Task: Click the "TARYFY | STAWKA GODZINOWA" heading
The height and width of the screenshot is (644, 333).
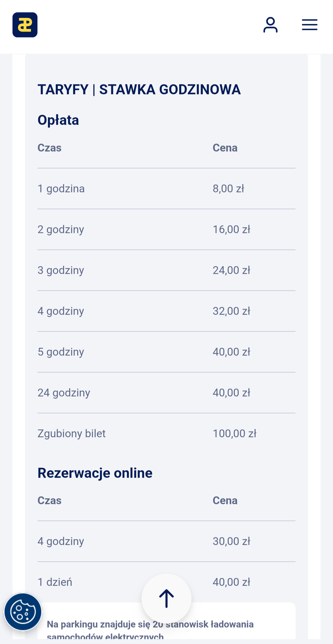Action: coord(139,89)
